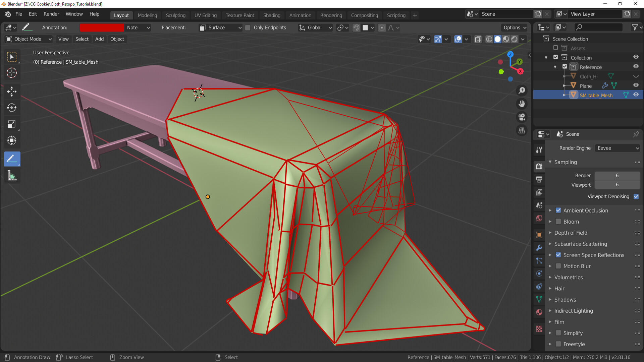
Task: Uncheck Ambient Occlusion
Action: click(558, 210)
